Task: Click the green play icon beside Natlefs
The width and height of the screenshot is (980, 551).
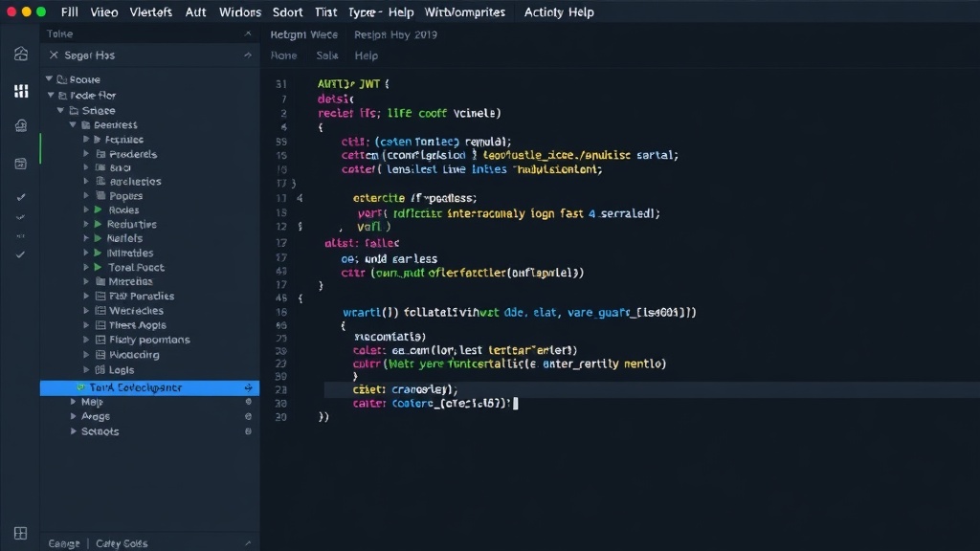Action: point(99,238)
